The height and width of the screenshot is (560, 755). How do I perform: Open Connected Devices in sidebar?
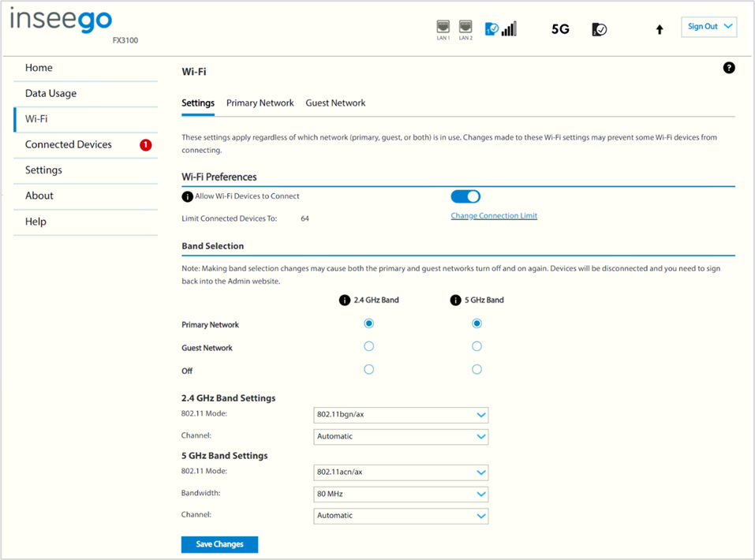pos(86,144)
